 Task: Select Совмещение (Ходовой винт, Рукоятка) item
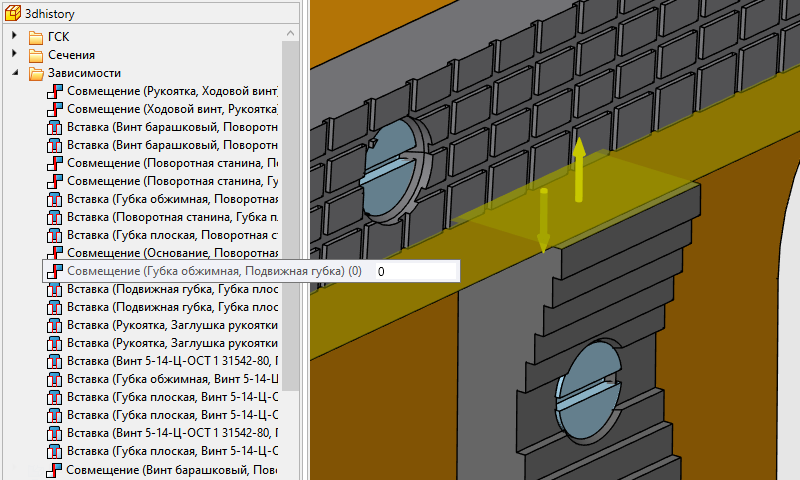[170, 109]
